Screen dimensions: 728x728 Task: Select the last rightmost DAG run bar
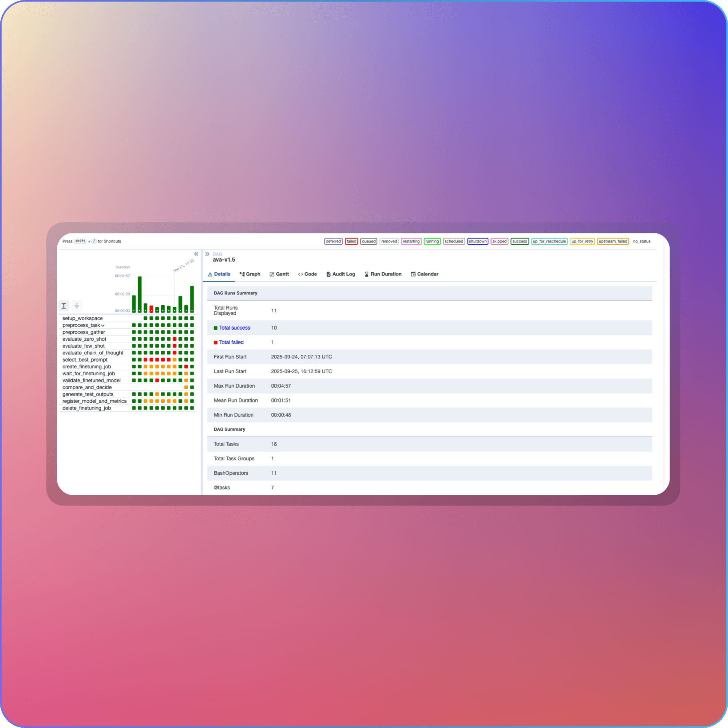[192, 299]
